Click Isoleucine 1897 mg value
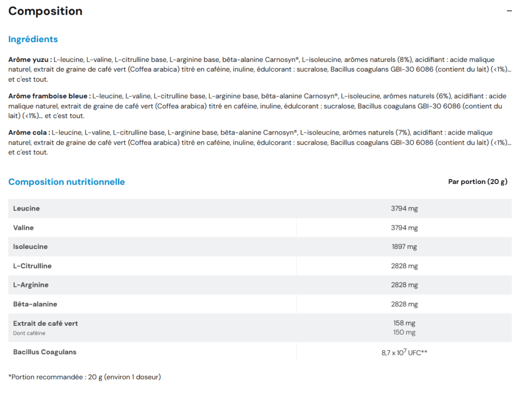The image size is (532, 396). coord(404,247)
